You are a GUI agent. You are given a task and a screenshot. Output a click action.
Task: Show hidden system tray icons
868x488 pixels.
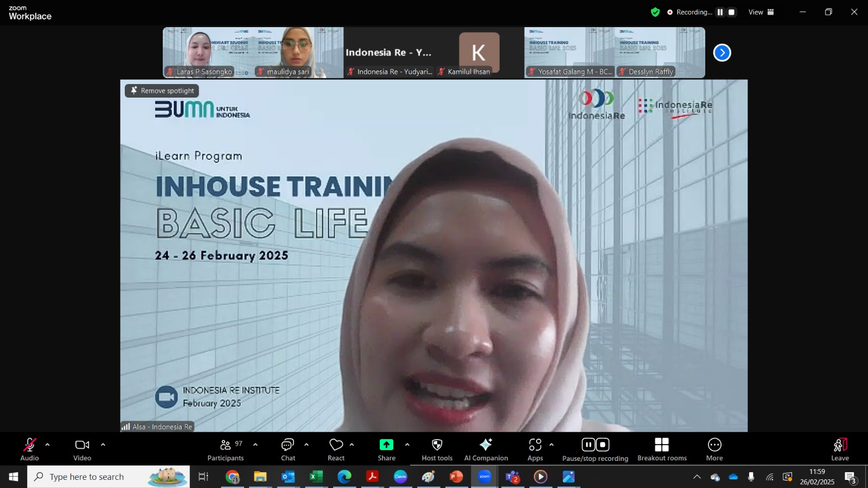[697, 477]
